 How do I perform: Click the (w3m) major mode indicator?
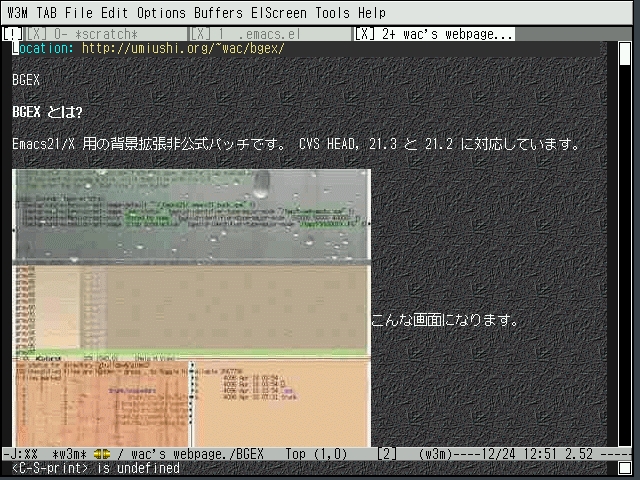click(x=436, y=454)
